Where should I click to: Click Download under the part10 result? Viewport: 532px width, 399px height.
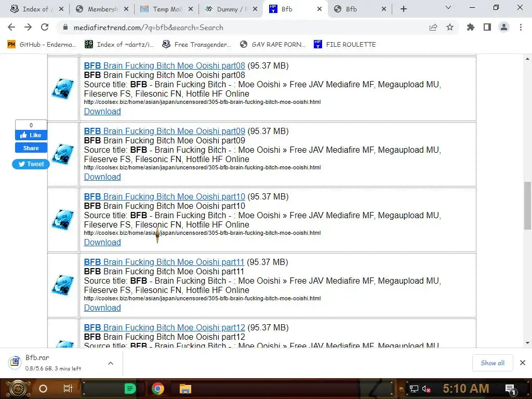(x=102, y=242)
